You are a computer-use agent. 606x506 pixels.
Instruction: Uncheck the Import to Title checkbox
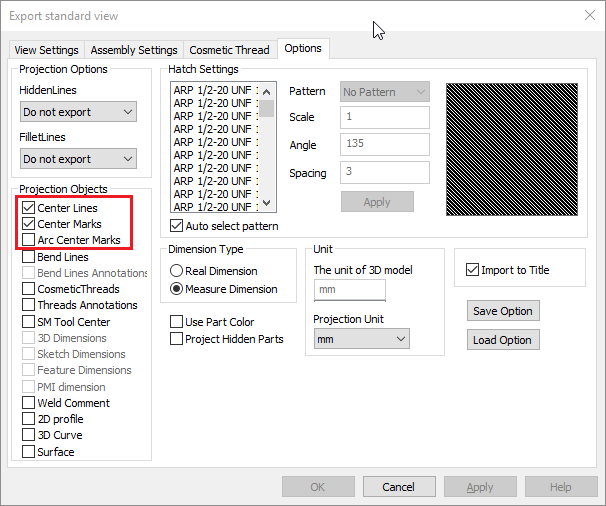[472, 269]
